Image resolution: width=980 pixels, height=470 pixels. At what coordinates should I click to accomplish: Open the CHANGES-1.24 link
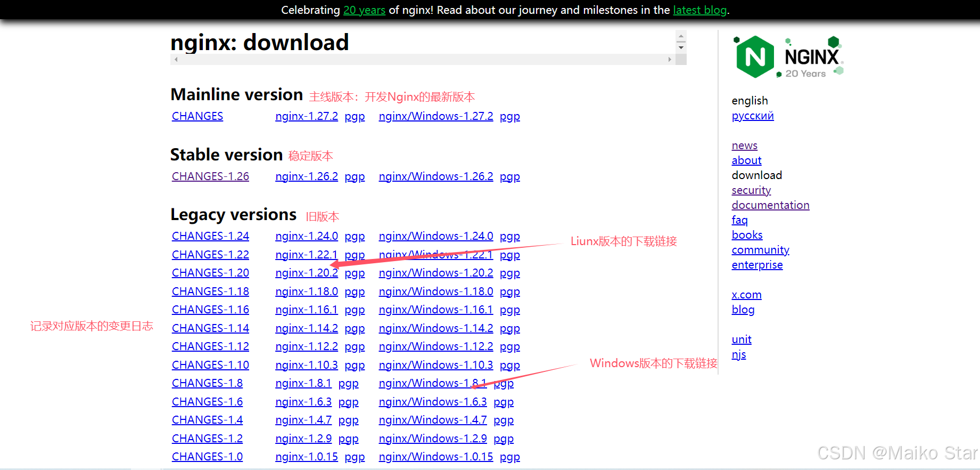(210, 236)
